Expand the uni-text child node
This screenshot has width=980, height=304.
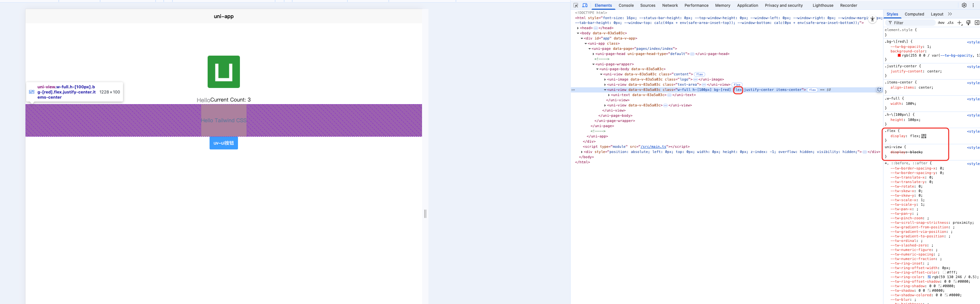609,95
